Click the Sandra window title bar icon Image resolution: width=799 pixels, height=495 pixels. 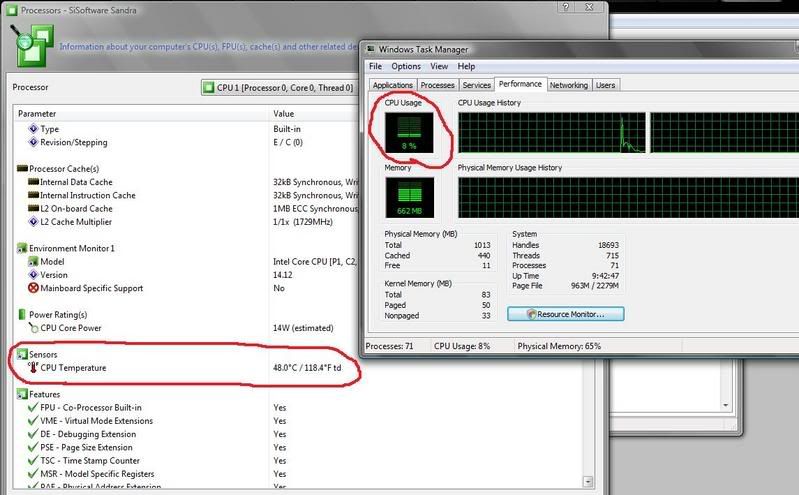click(12, 10)
